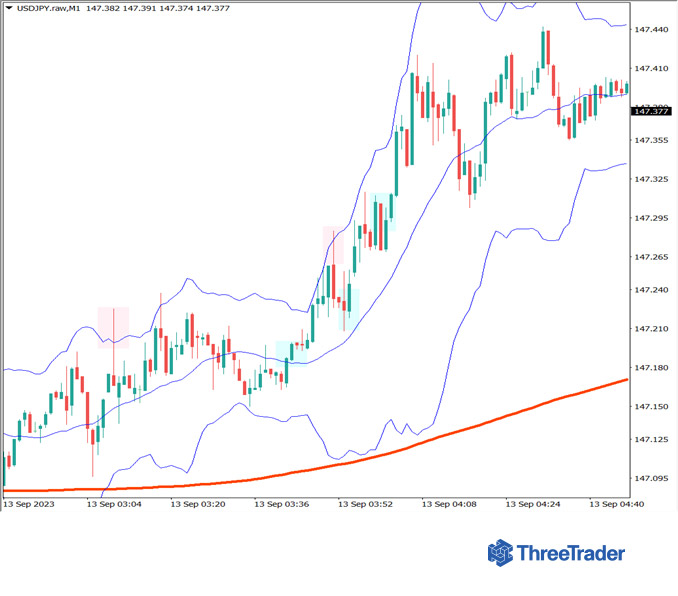Click the arrow before USDJPY.raw,M1
678x596 pixels.
coord(9,8)
